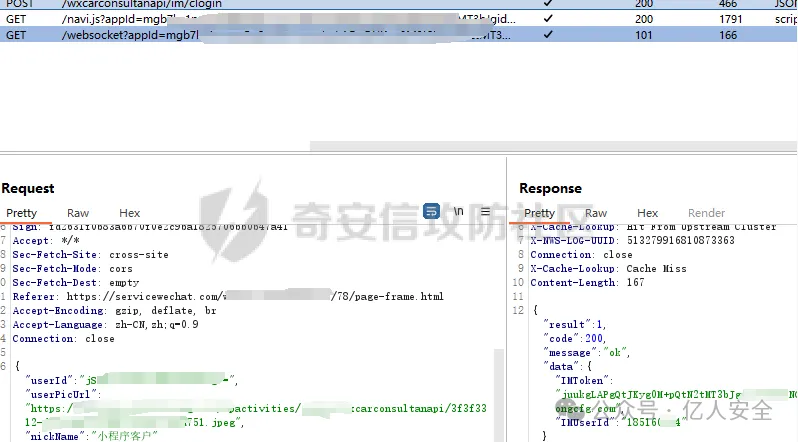Click the "userId" JSON key in request

[49, 380]
